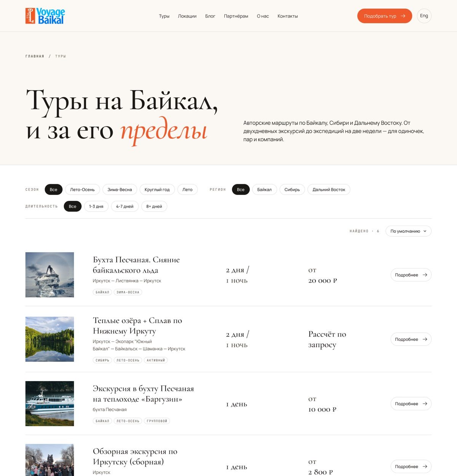
Task: Filter duration by 4-7 дней
Action: (125, 206)
